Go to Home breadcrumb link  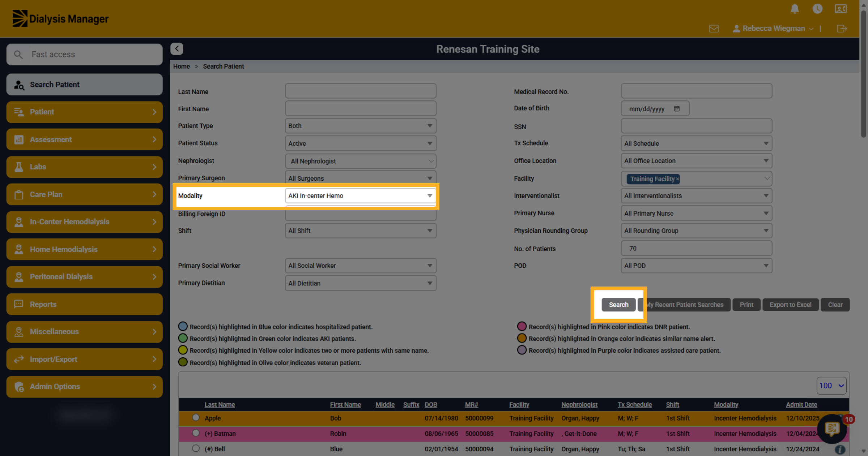(182, 66)
